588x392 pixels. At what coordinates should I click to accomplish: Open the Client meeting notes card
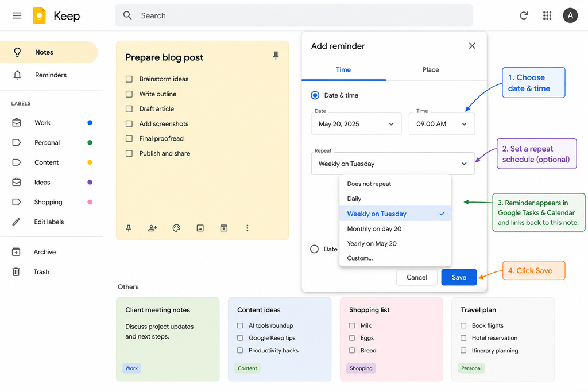coord(168,339)
